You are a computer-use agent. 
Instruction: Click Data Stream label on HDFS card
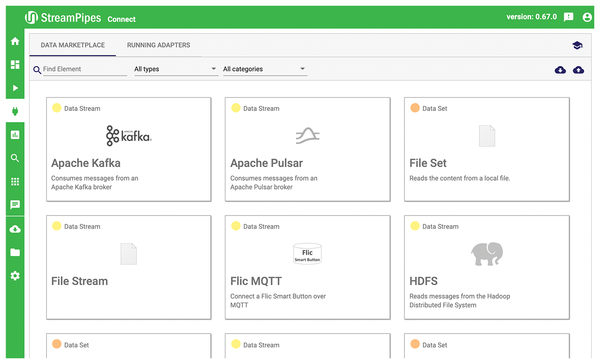point(440,227)
